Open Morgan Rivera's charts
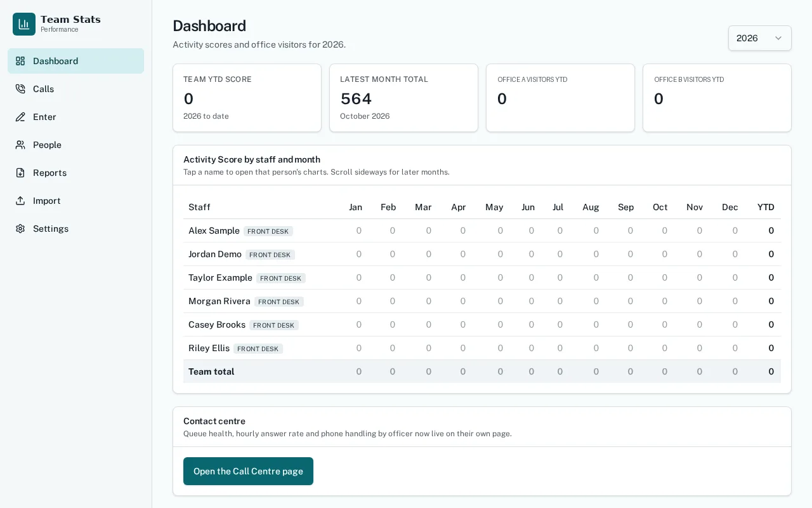Image resolution: width=812 pixels, height=508 pixels. coord(219,301)
